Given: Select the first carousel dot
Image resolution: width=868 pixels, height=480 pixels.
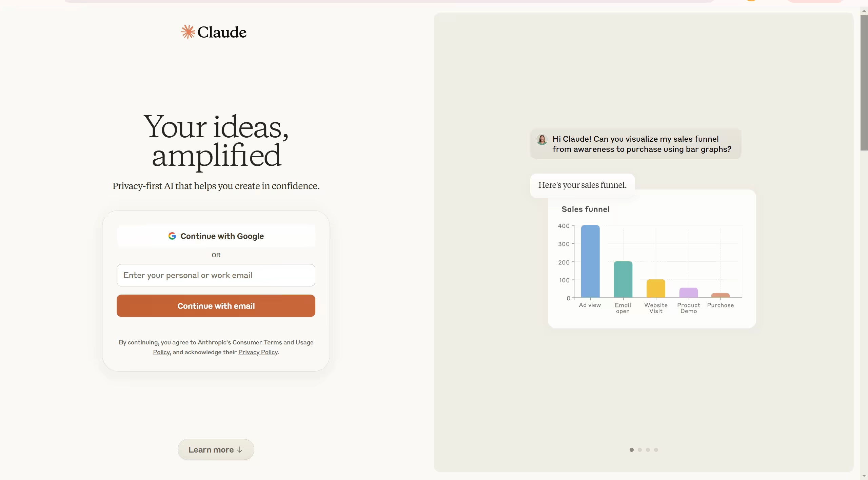Looking at the screenshot, I should [631, 450].
